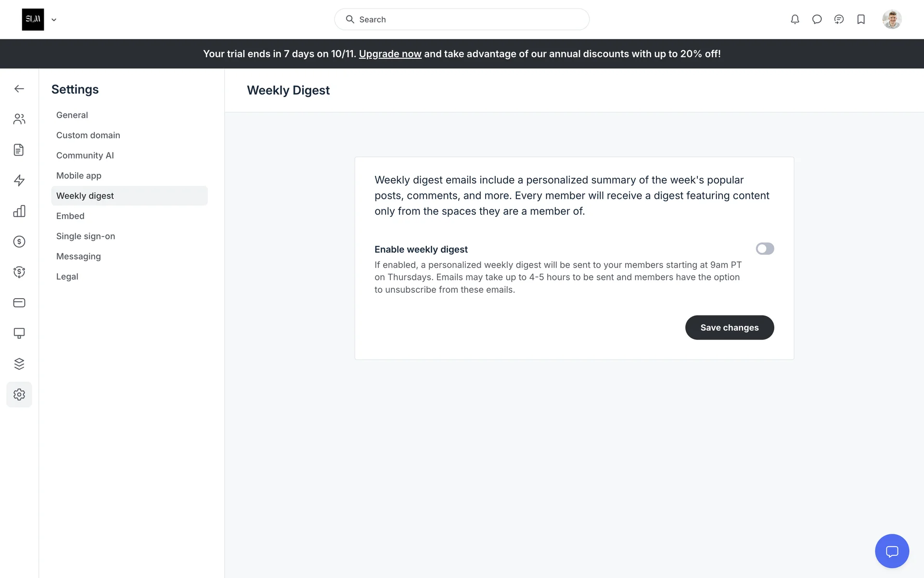Open the Single sign-on settings

(x=86, y=236)
